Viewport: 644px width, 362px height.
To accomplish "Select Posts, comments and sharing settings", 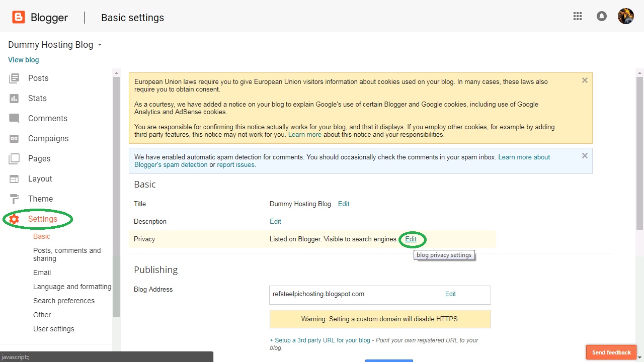I will (67, 254).
